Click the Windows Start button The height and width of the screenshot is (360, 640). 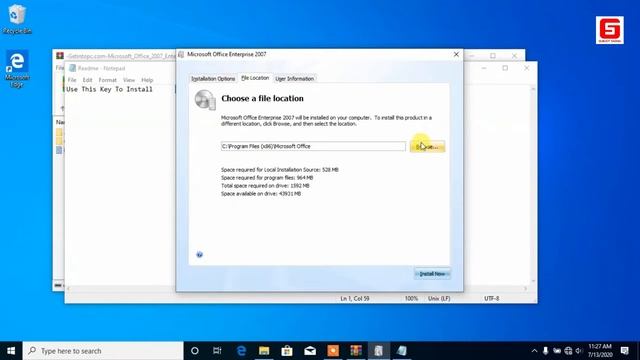pos(11,351)
